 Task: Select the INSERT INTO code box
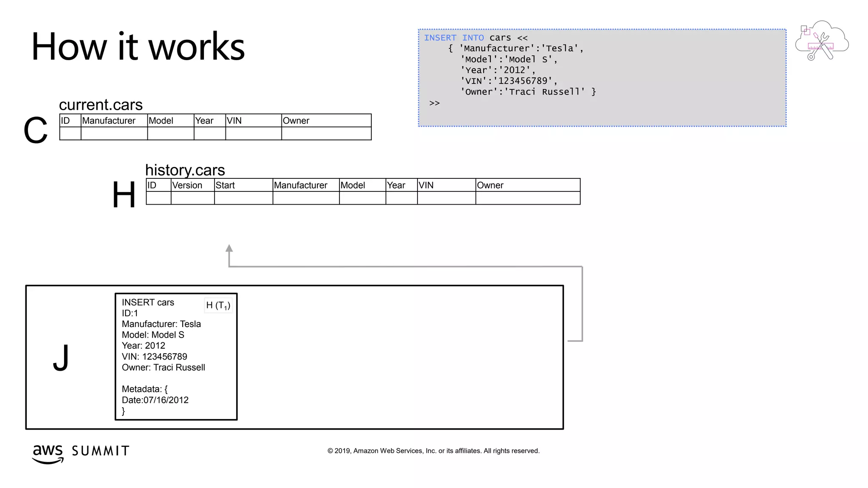[602, 78]
